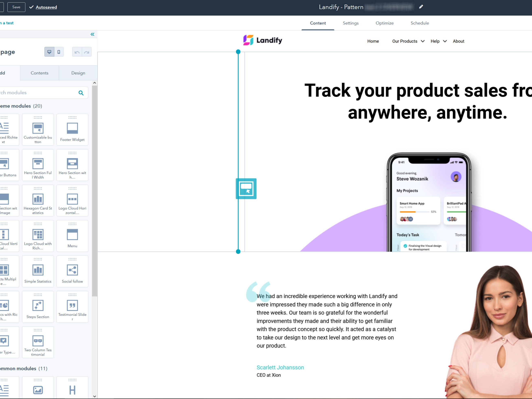The width and height of the screenshot is (532, 399).
Task: Click the search magnifier icon
Action: click(x=81, y=93)
